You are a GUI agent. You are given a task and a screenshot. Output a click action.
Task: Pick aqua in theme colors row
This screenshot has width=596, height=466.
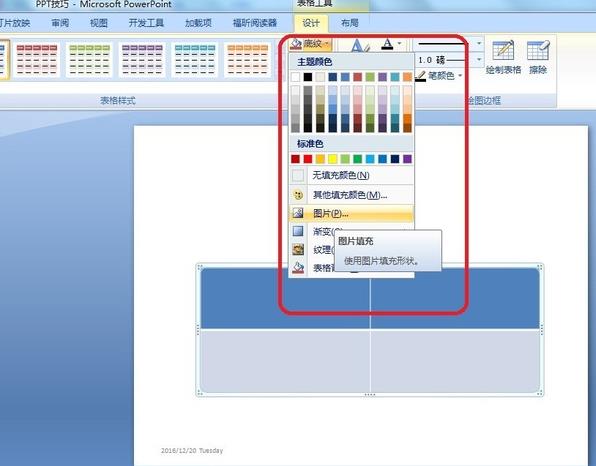tap(395, 77)
